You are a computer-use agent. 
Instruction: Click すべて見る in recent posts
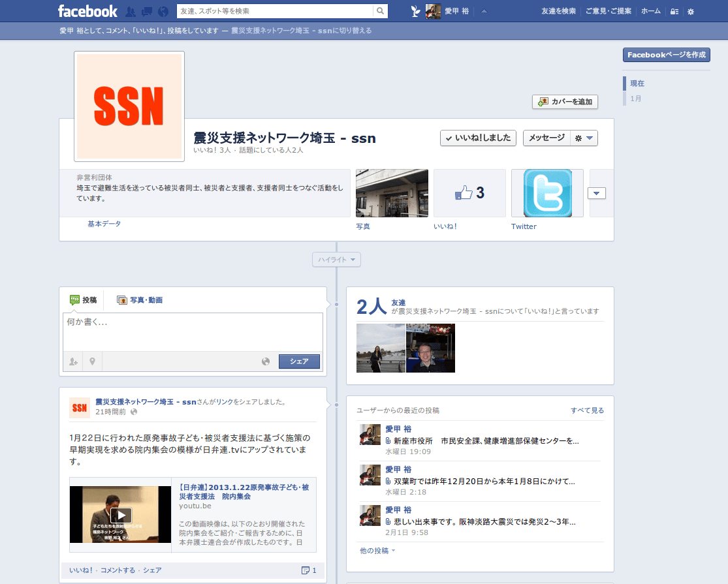pos(588,410)
